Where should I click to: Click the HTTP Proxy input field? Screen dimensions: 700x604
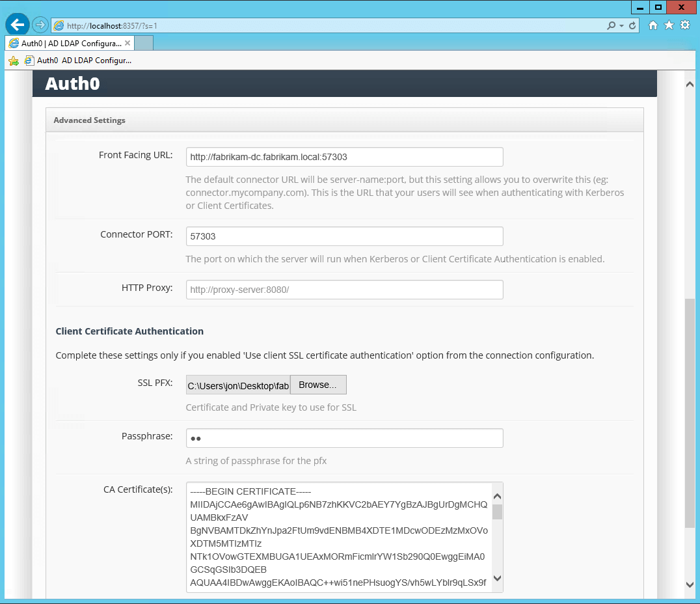click(x=344, y=289)
